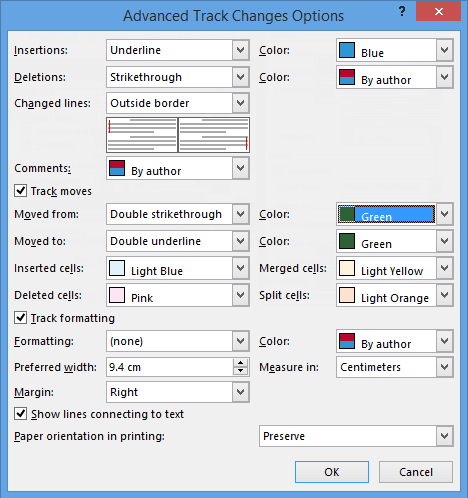Close the Advanced Track Changes Options dialog
Image resolution: width=468 pixels, height=498 pixels.
[439, 11]
